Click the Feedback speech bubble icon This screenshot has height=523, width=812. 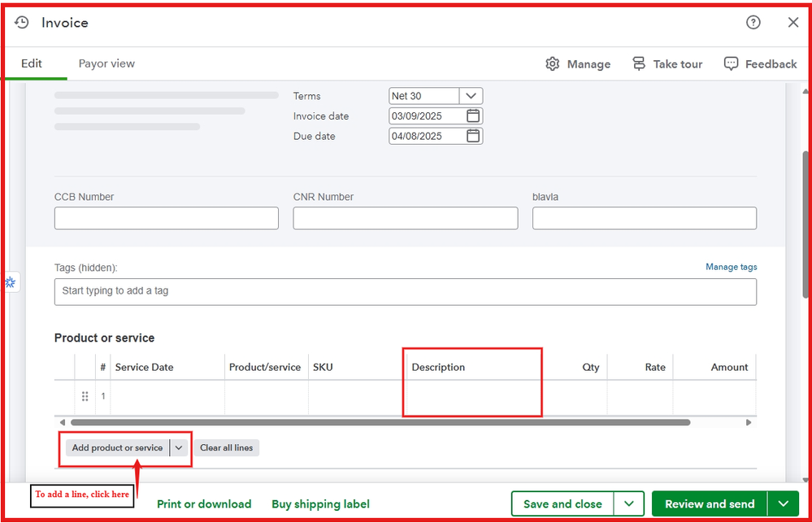tap(731, 63)
